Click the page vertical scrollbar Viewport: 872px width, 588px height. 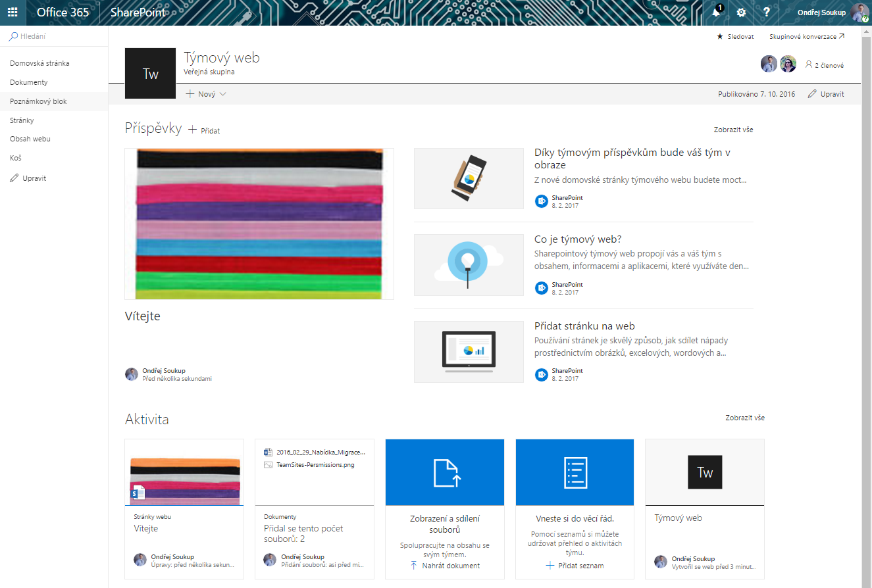867,306
